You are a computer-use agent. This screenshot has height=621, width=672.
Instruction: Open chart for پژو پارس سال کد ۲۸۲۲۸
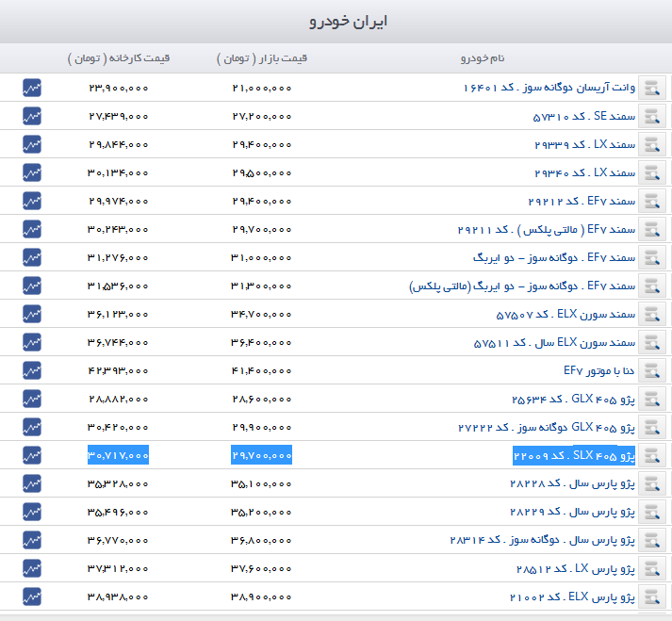pos(32,483)
